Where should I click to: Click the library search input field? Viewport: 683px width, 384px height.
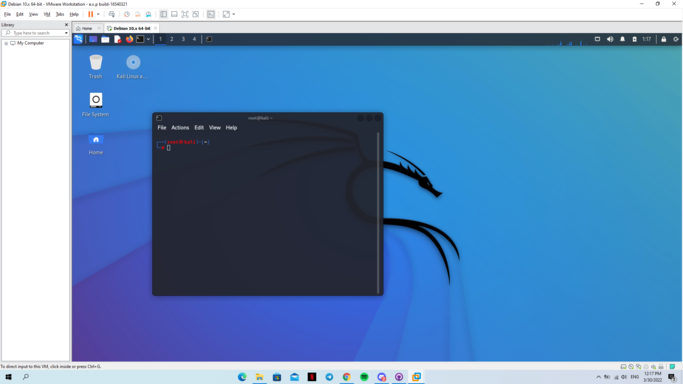pos(34,33)
